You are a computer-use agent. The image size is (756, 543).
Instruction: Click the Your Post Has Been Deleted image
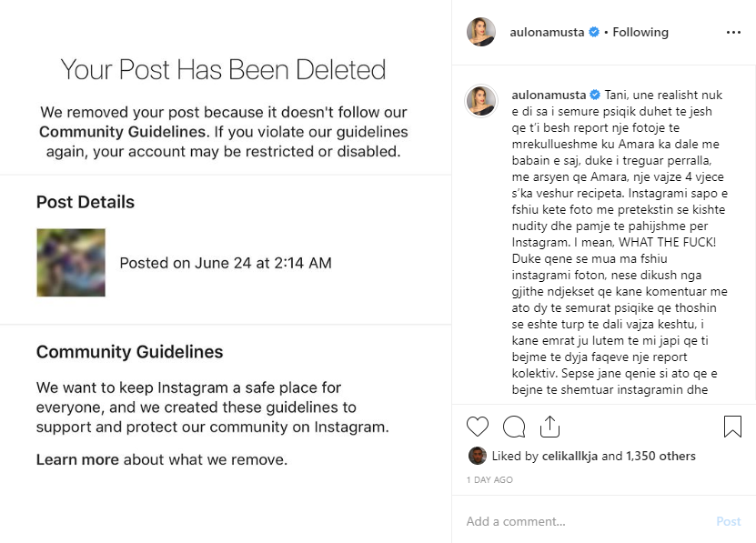pyautogui.click(x=226, y=271)
